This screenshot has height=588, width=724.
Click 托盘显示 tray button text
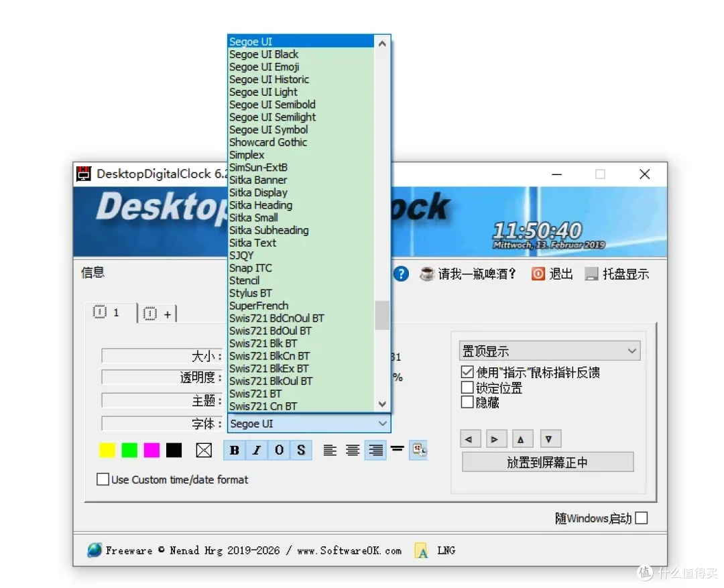point(625,274)
